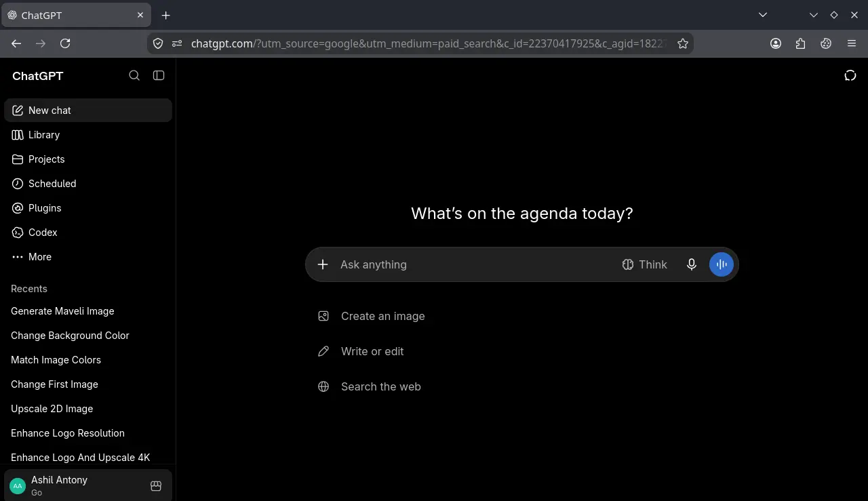Viewport: 868px width, 501px height.
Task: Open the list all tabs dropdown arrow
Action: 763,15
